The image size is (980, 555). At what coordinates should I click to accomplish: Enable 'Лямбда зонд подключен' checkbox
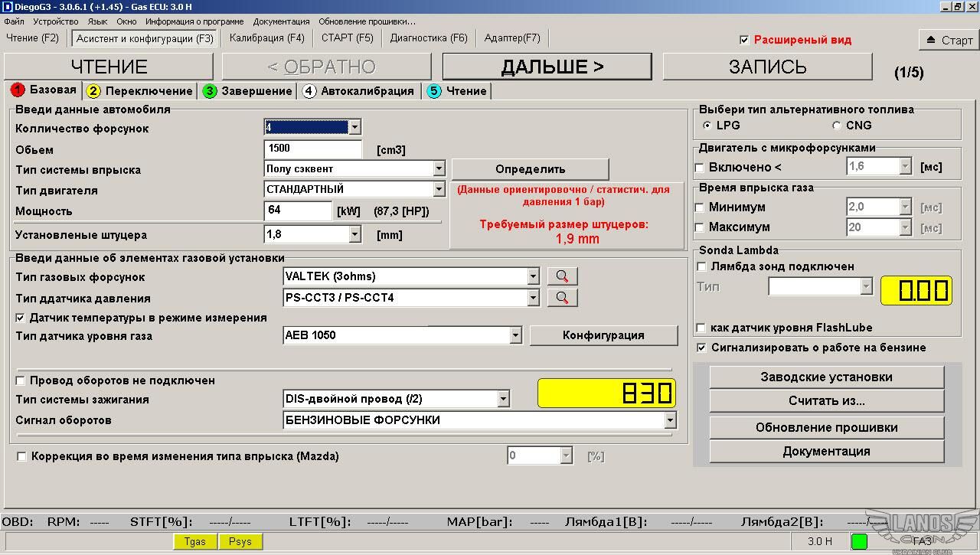(x=701, y=266)
